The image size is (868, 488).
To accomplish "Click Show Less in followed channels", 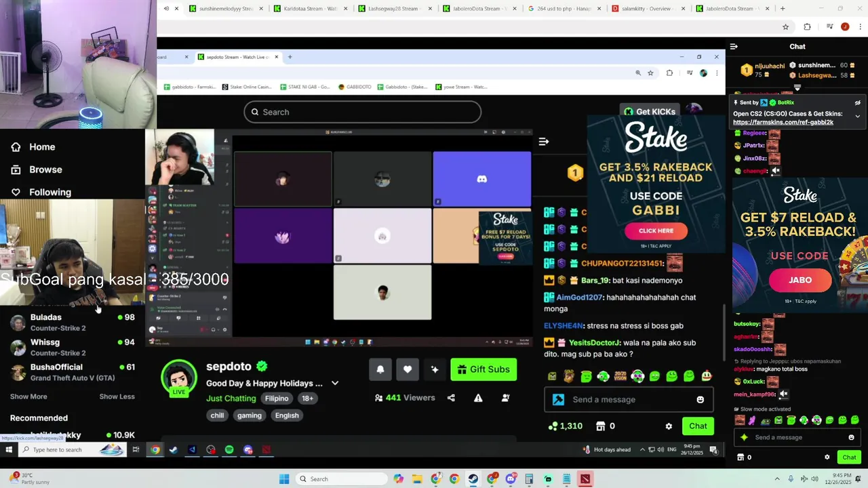I will 117,396.
